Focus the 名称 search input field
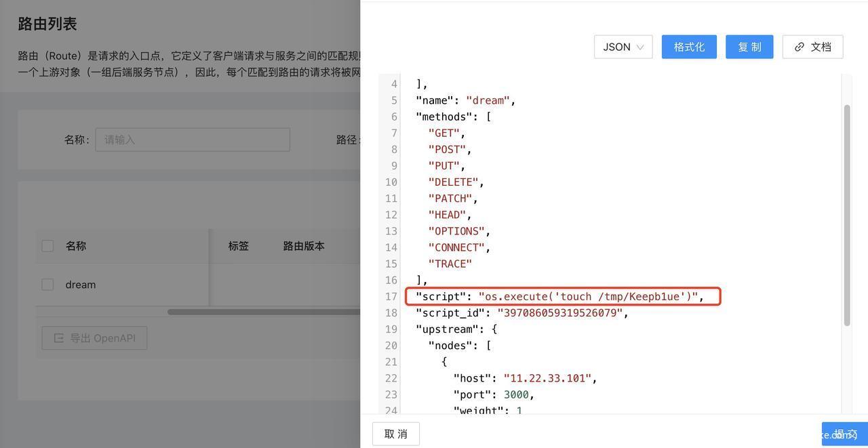The width and height of the screenshot is (868, 448). 193,140
